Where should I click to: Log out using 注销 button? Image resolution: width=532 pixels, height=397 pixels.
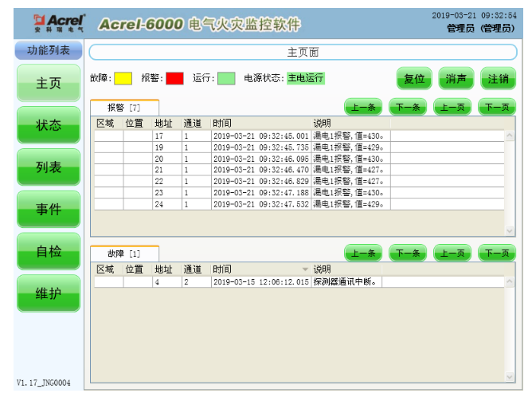[499, 79]
